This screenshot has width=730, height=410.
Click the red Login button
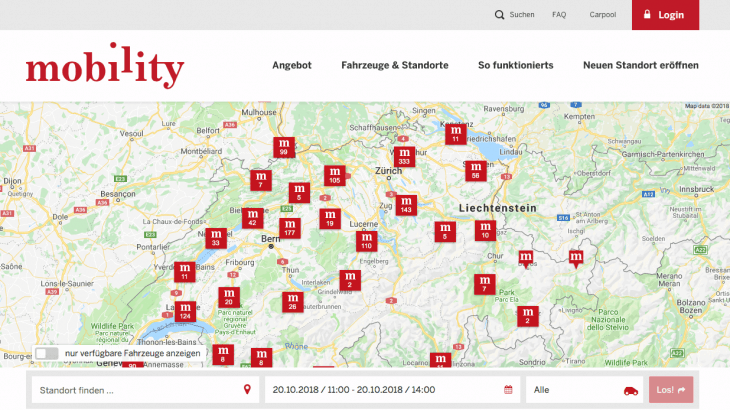pyautogui.click(x=665, y=15)
